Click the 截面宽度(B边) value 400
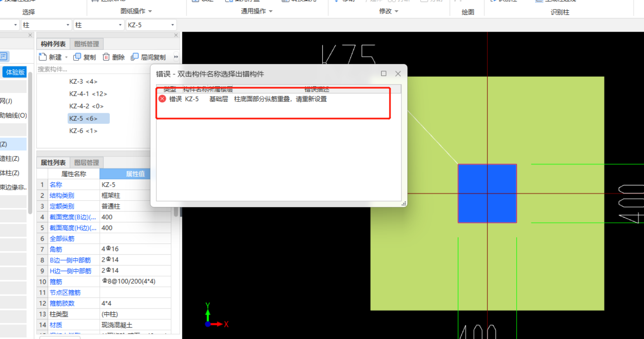 tap(135, 217)
